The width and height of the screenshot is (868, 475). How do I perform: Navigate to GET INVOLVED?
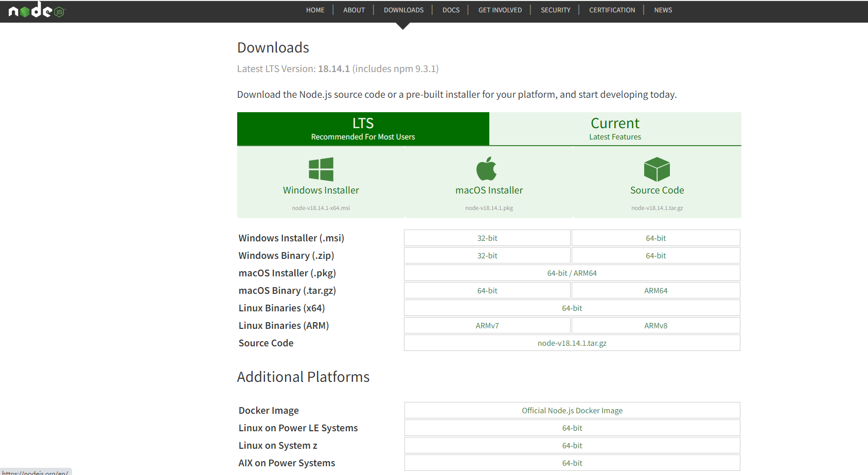(x=500, y=10)
